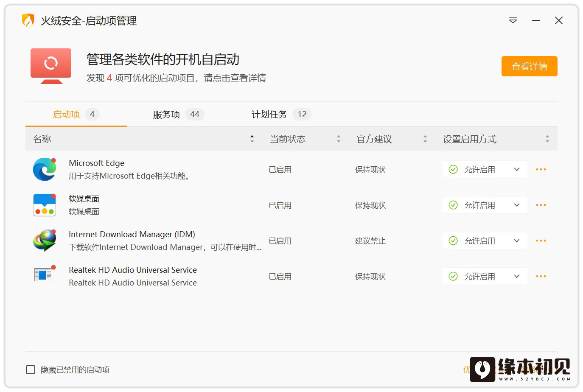This screenshot has width=583, height=392.
Task: Expand 允许启用 dropdown for Microsoft Edge
Action: point(485,169)
